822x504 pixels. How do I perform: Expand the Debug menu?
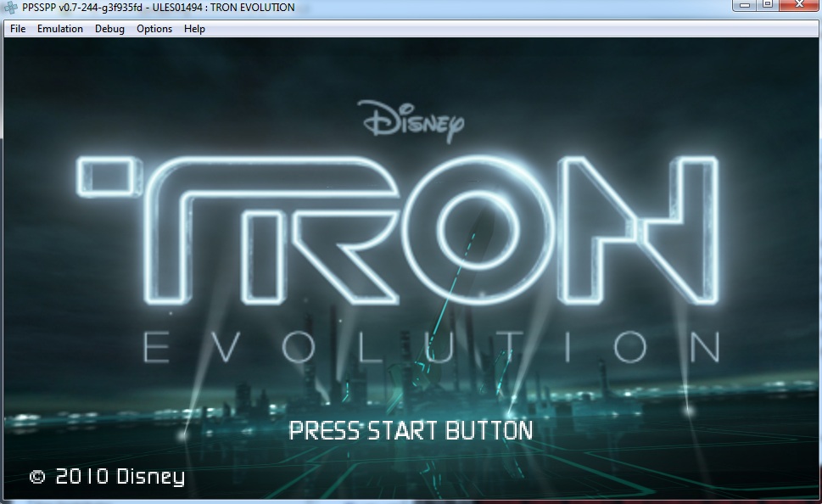(109, 29)
